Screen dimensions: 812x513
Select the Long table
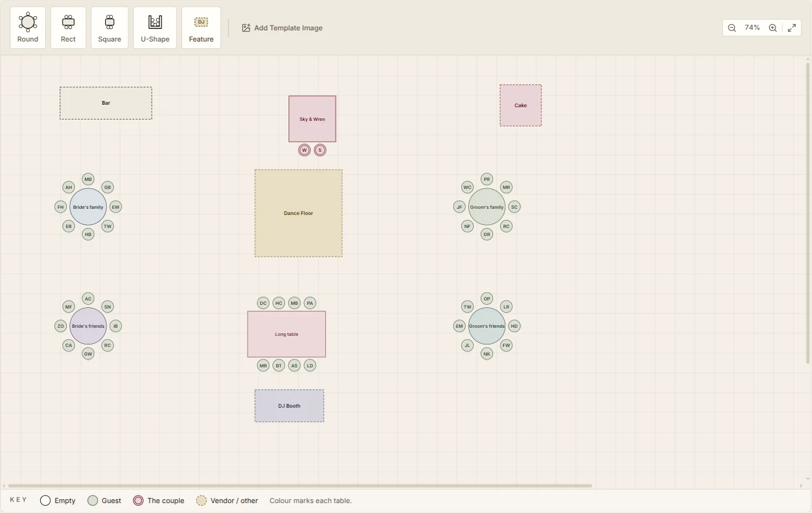[287, 334]
